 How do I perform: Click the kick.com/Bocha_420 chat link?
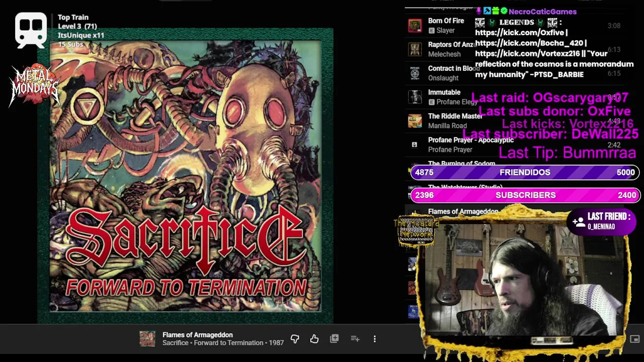[529, 43]
